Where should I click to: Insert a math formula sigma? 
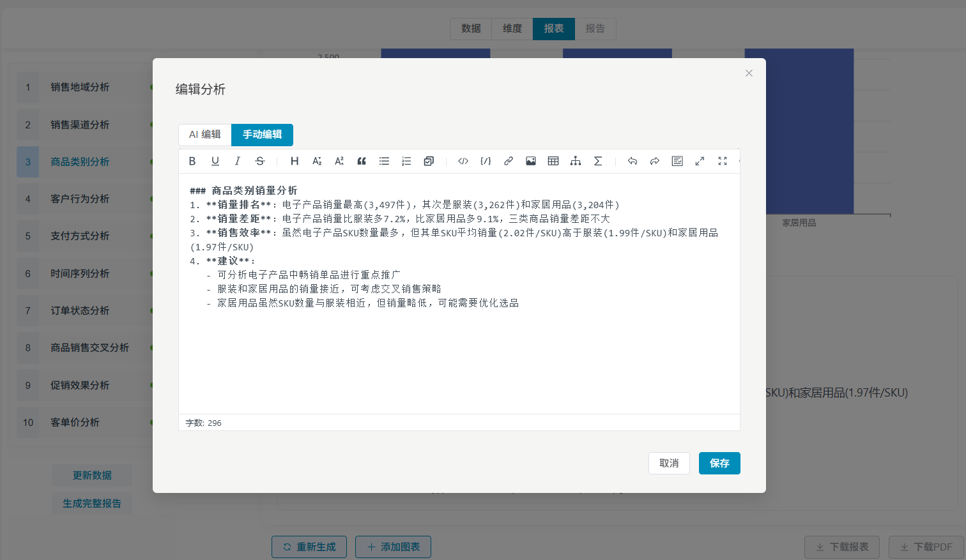point(598,161)
